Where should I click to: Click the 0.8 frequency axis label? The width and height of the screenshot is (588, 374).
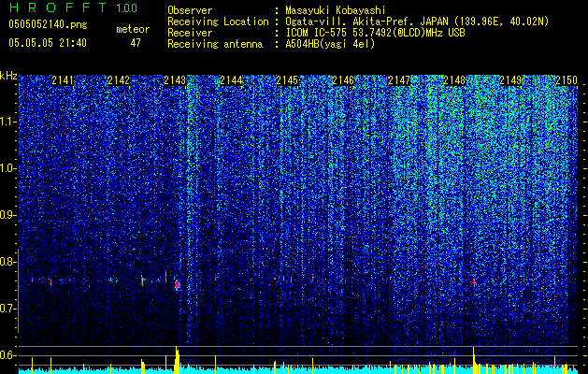tap(8, 262)
